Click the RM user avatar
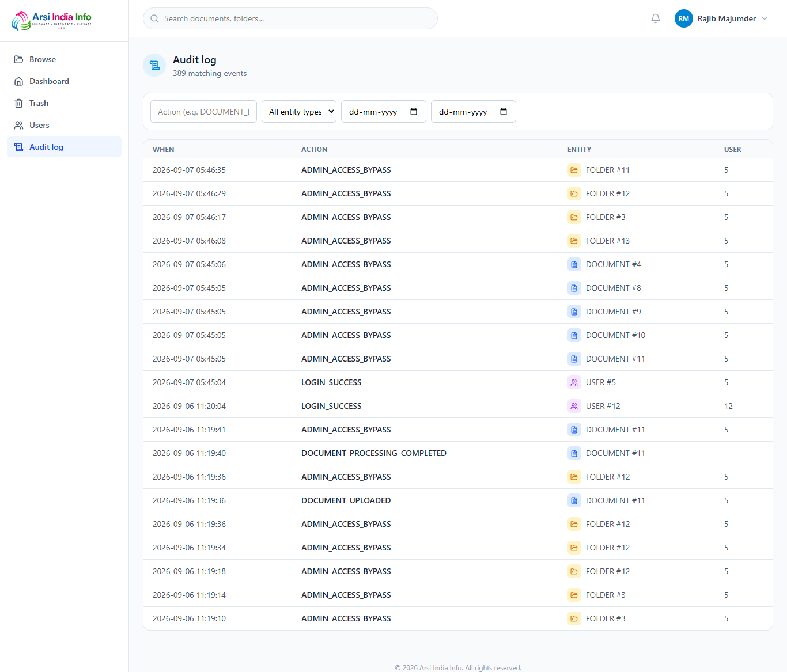 tap(684, 18)
